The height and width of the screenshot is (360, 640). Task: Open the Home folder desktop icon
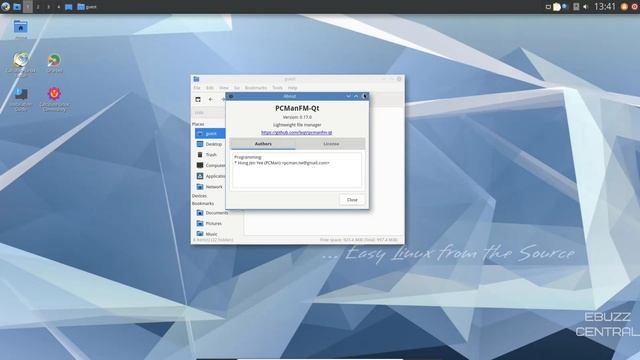pyautogui.click(x=20, y=28)
